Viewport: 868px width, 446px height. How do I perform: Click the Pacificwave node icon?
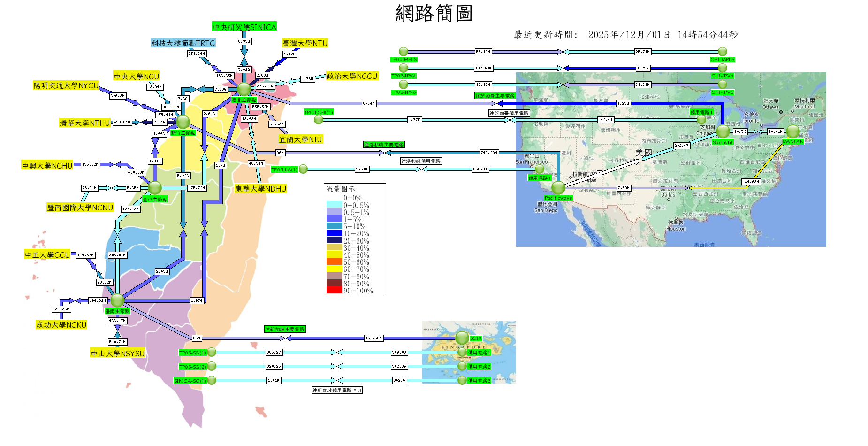558,188
